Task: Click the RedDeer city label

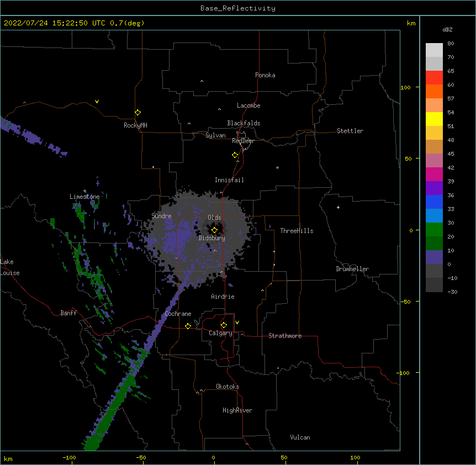Action: (x=243, y=141)
